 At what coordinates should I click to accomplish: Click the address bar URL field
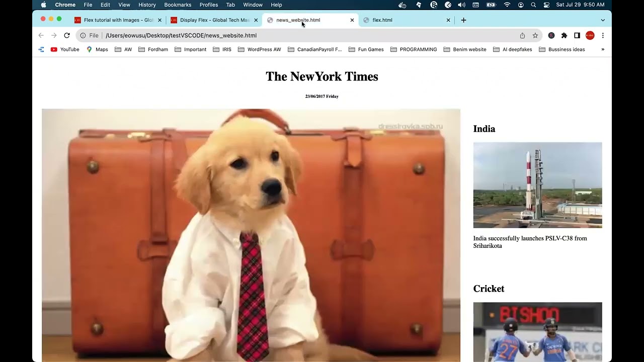(x=309, y=36)
